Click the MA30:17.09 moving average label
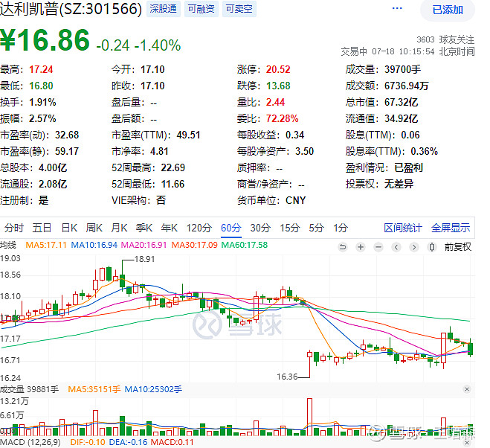490x448 pixels. click(x=194, y=245)
